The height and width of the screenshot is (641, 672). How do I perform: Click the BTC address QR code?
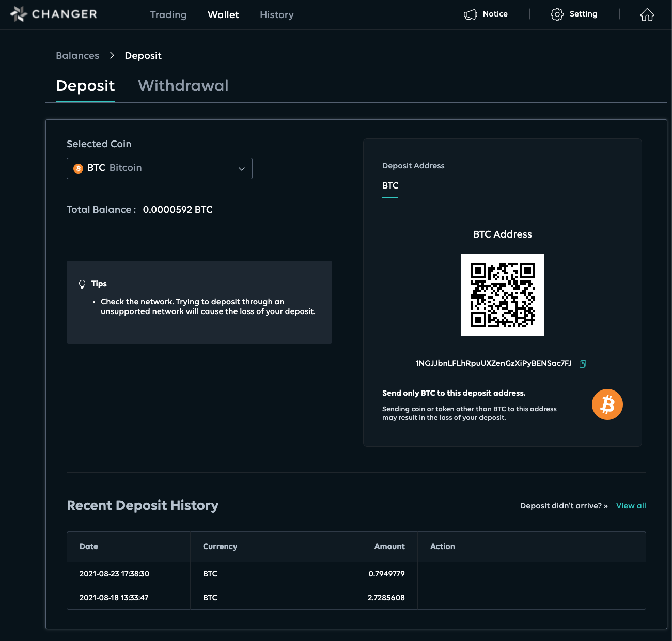point(503,295)
